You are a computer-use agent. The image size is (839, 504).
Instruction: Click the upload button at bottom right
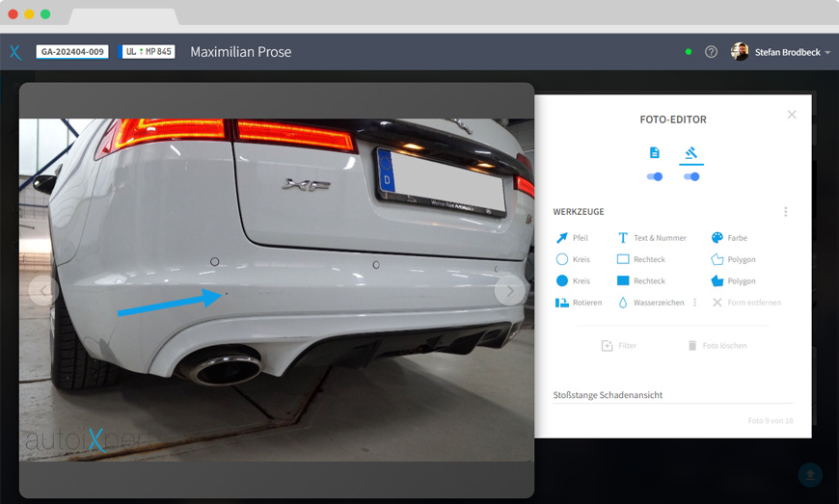[810, 474]
